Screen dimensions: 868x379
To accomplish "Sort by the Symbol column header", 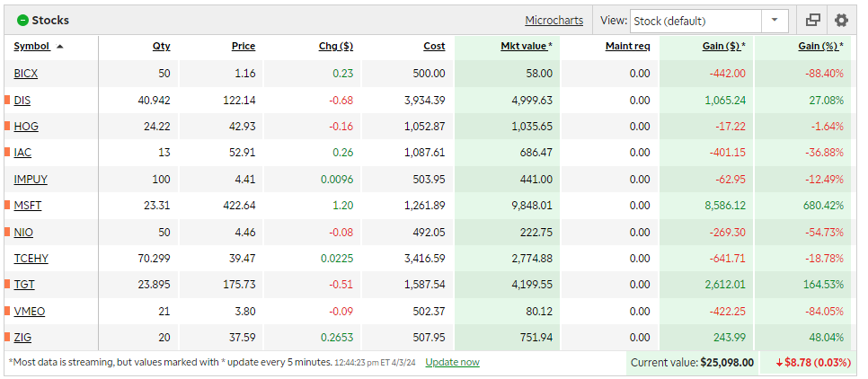I will (31, 47).
